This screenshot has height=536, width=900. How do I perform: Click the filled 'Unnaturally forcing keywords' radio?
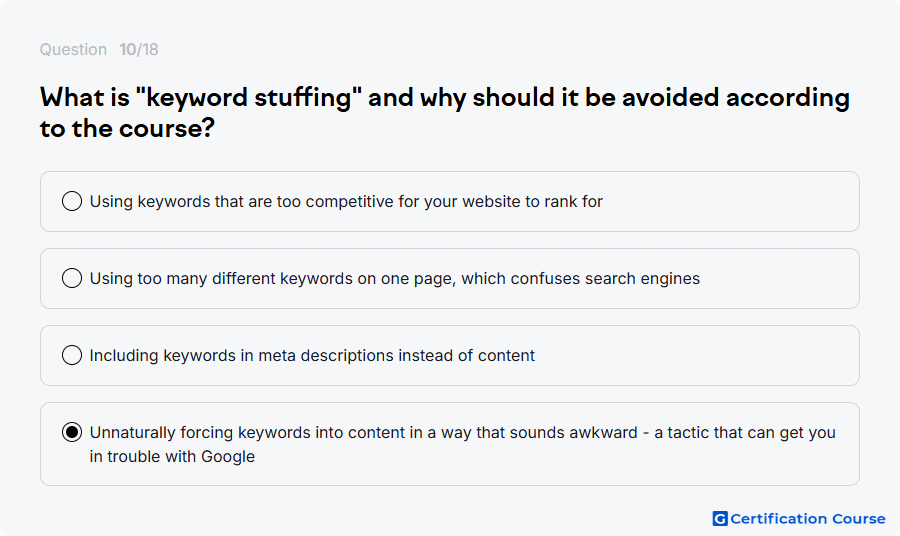tap(72, 432)
